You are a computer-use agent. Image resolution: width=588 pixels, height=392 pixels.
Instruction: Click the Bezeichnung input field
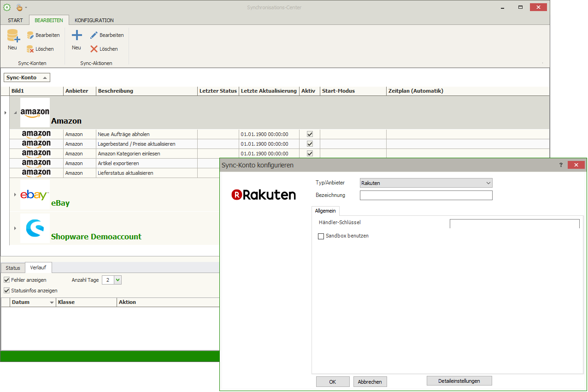click(426, 196)
